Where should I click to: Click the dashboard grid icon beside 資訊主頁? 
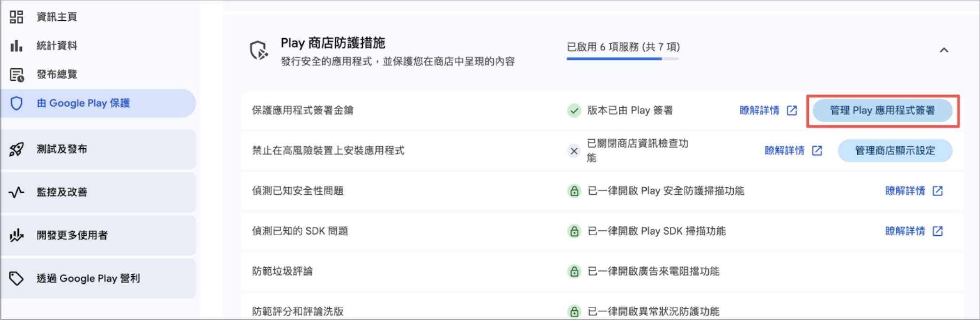tap(16, 17)
